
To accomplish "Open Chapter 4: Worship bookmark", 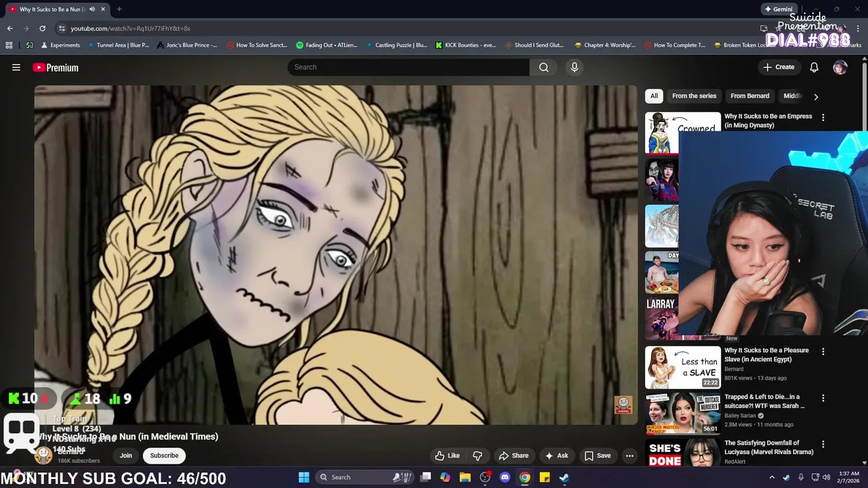I will (x=605, y=45).
